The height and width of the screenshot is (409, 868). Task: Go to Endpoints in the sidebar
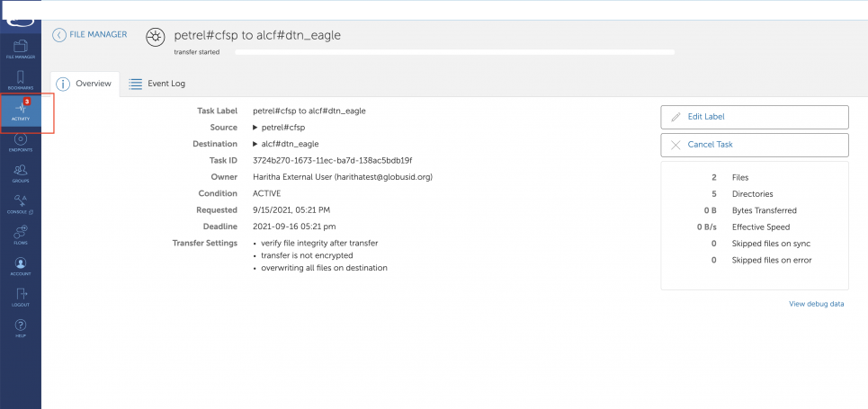[x=21, y=142]
